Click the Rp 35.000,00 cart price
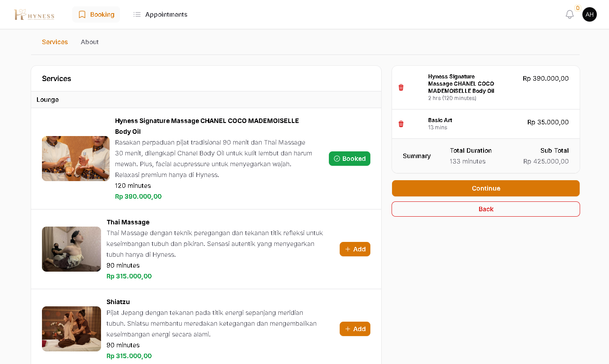 click(x=548, y=122)
